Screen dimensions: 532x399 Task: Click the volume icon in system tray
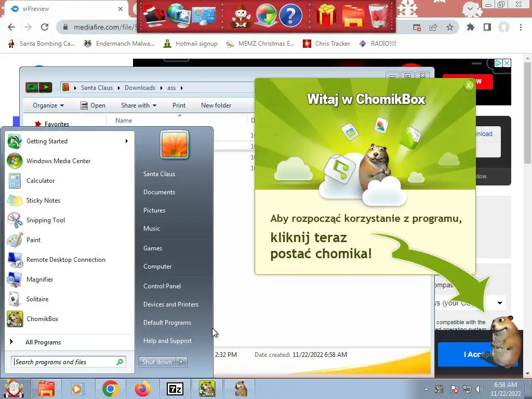pos(479,389)
